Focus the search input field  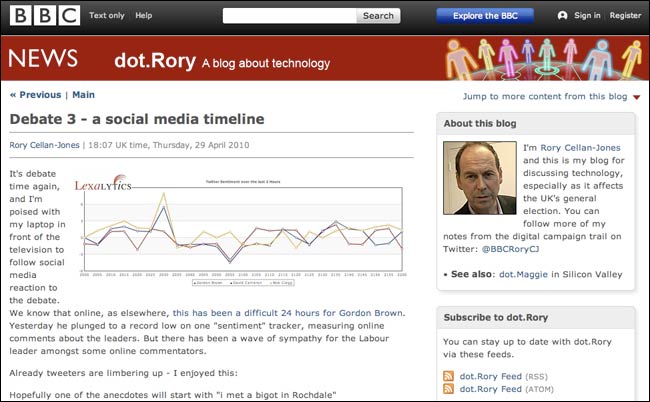point(289,16)
